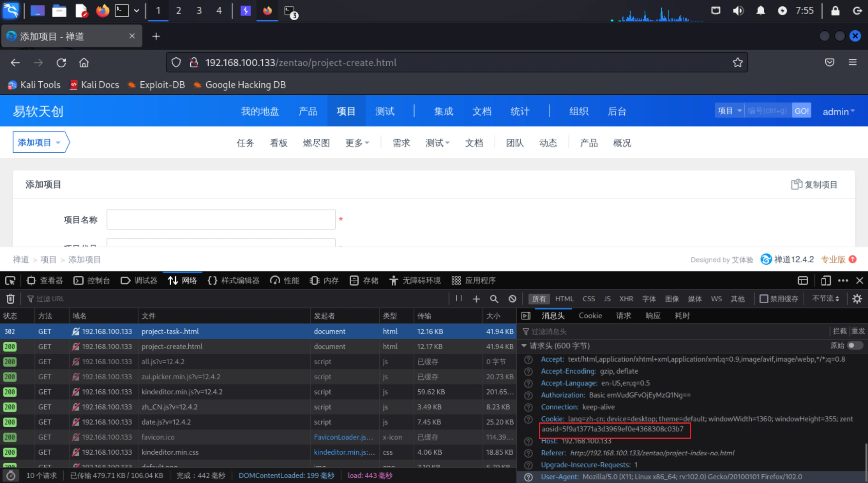Select the element picker tool in devtools
This screenshot has height=483, width=868.
pyautogui.click(x=10, y=281)
